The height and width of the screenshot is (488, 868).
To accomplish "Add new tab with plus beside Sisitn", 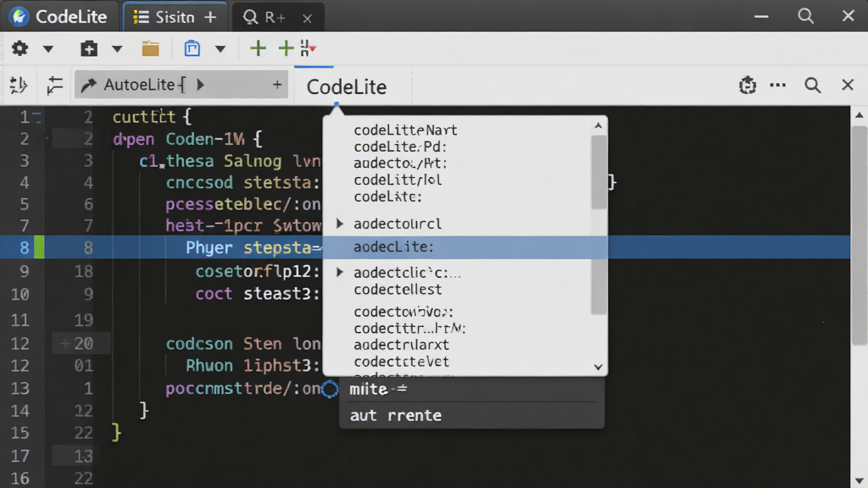I will tap(210, 18).
